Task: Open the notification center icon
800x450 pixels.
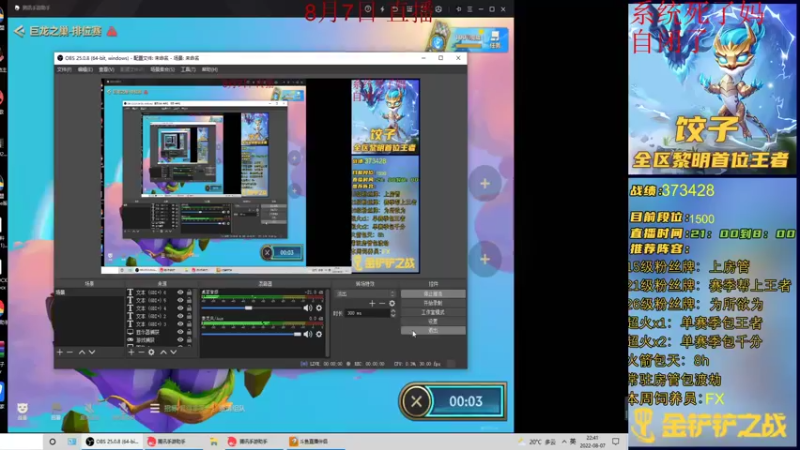Action: [616, 441]
